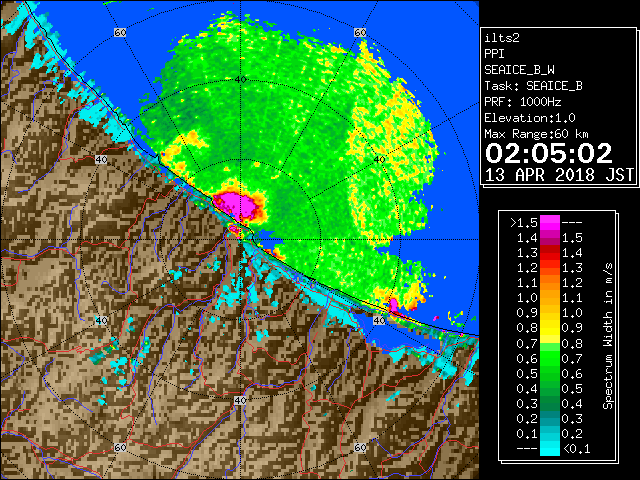
Task: Click the red 1.3–1.4 legend swatch
Action: (549, 253)
